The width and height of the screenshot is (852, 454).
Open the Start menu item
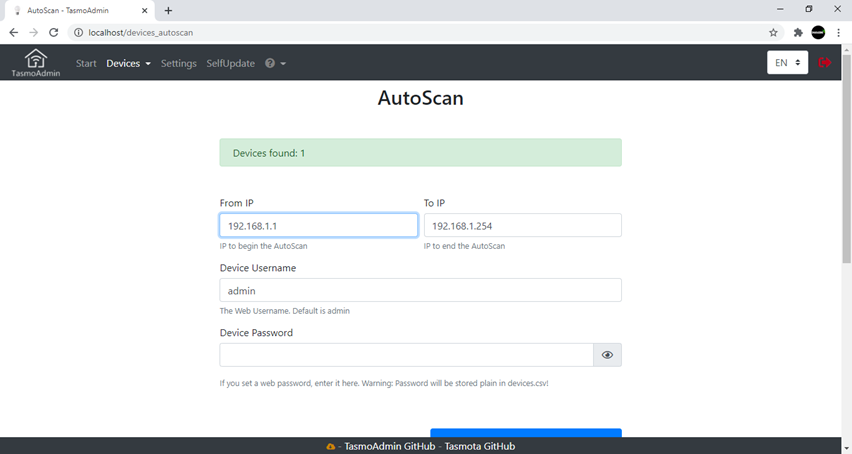click(x=86, y=64)
